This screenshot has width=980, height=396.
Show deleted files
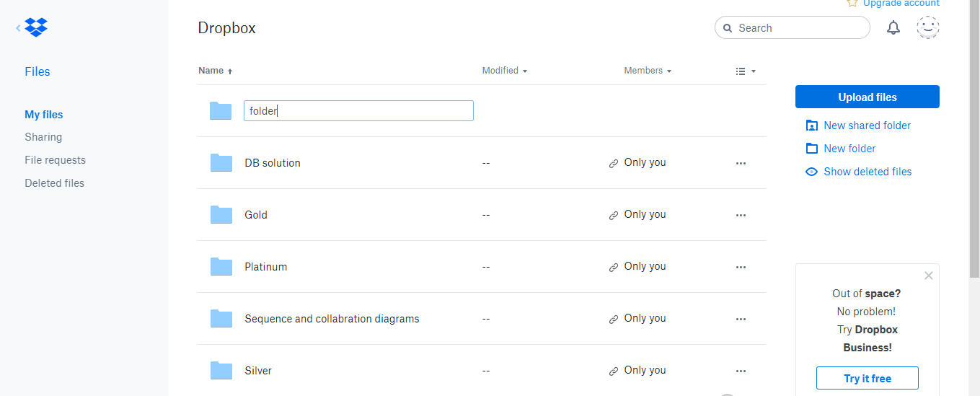coord(858,172)
